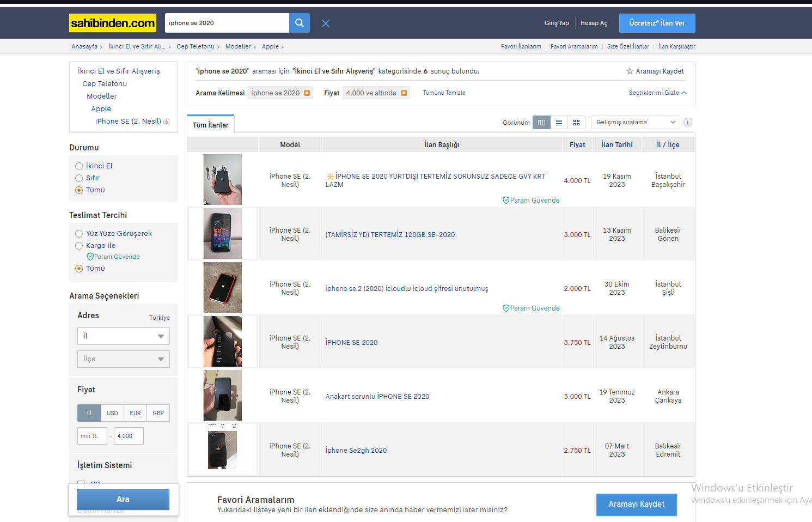This screenshot has height=522, width=812.
Task: Open the Apple breadcrumb
Action: (x=270, y=46)
